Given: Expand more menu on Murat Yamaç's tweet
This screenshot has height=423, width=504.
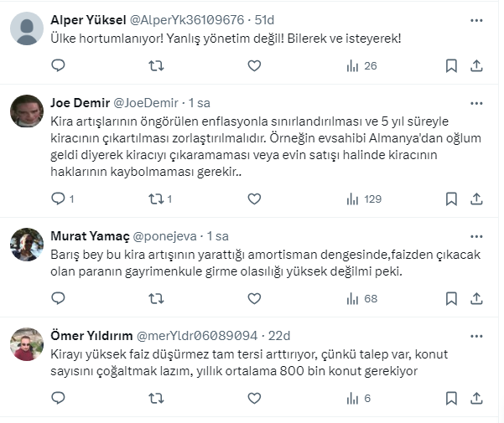Looking at the screenshot, I should tap(475, 236).
